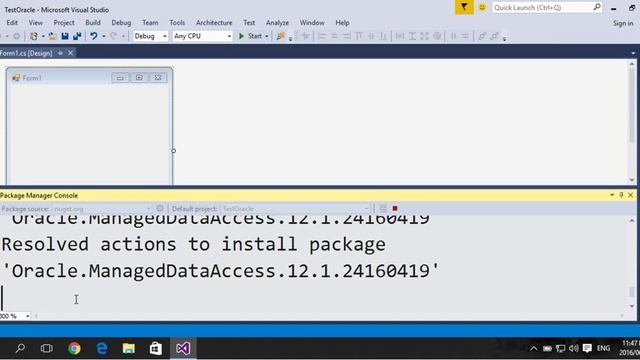This screenshot has width=640, height=360.
Task: Open the Debug menu
Action: [121, 22]
